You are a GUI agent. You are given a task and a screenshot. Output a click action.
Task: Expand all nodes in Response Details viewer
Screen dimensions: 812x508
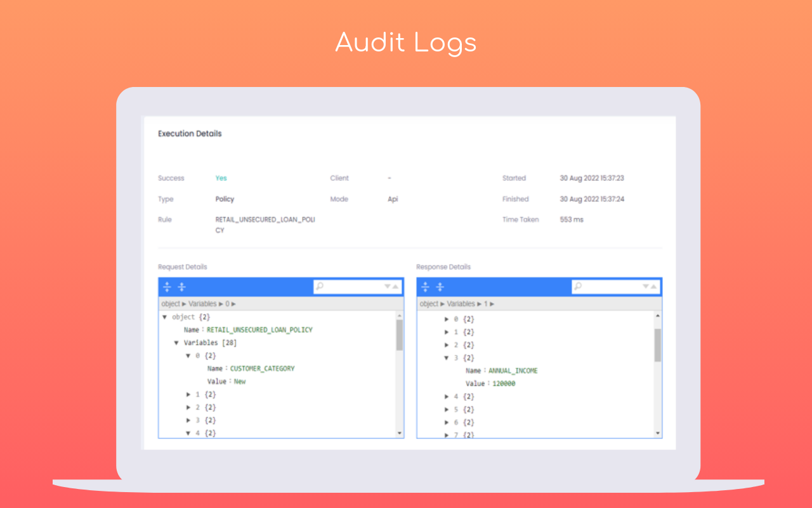pos(426,286)
